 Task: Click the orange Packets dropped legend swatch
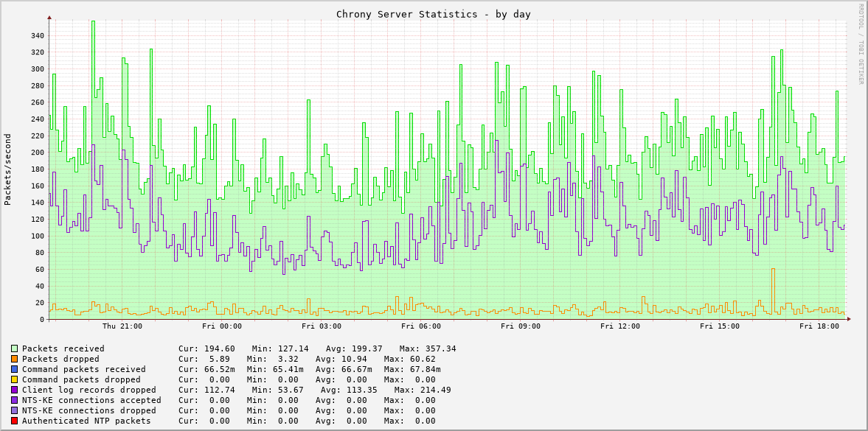click(x=13, y=359)
